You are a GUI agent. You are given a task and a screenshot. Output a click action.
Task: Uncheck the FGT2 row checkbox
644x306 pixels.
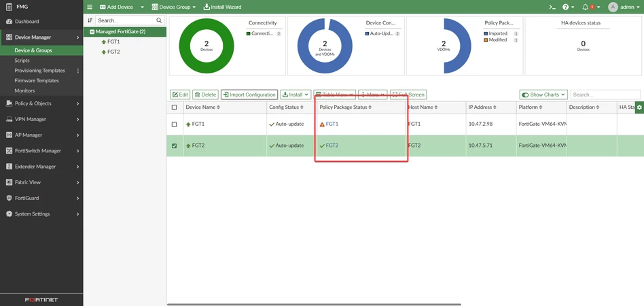pyautogui.click(x=174, y=146)
